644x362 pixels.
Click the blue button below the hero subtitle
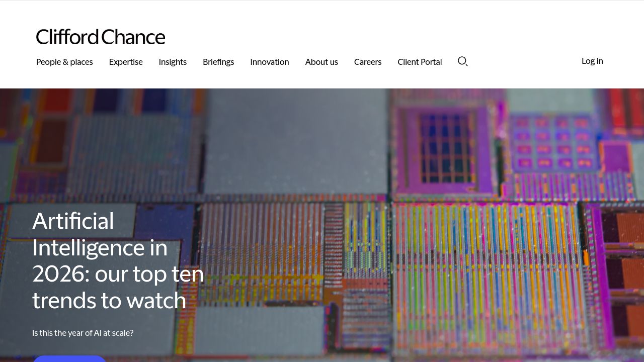tap(69, 358)
